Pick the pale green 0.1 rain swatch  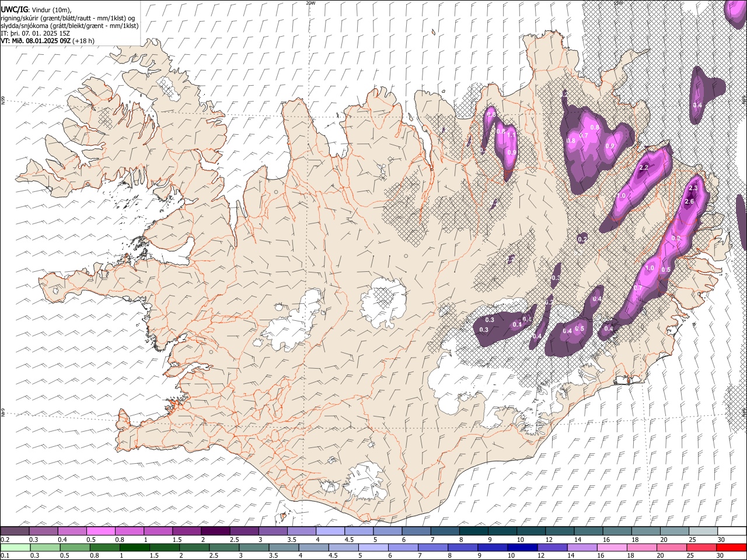pos(15,547)
